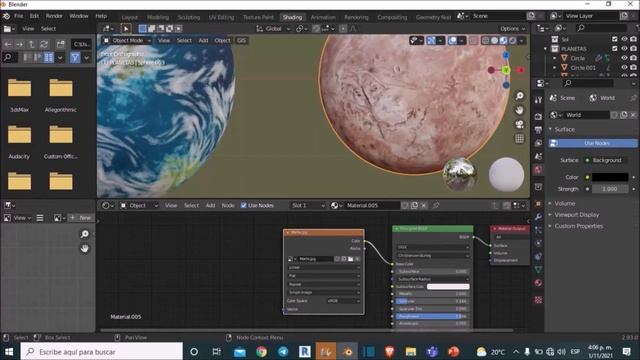Open the Output properties tab icon
This screenshot has width=640, height=360.
(538, 130)
